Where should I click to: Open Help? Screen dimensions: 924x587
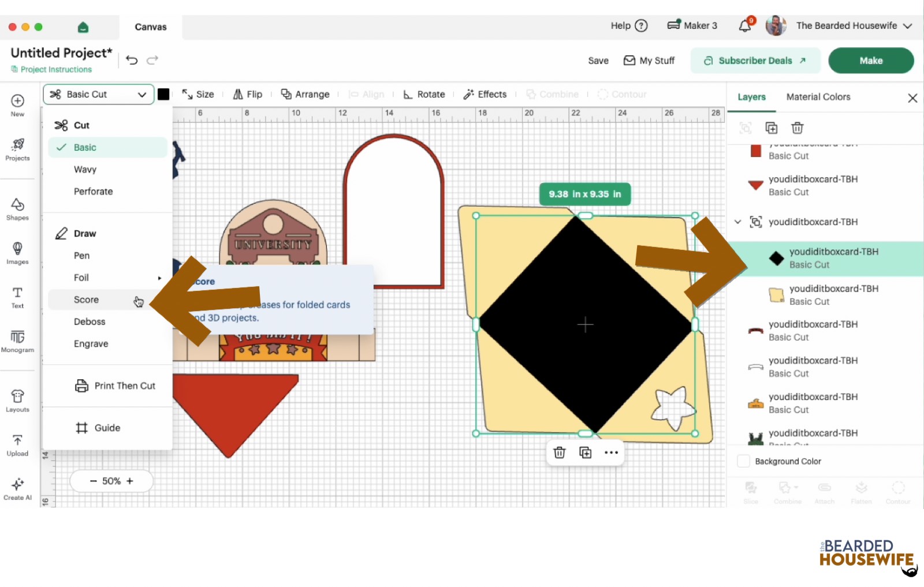tap(629, 25)
